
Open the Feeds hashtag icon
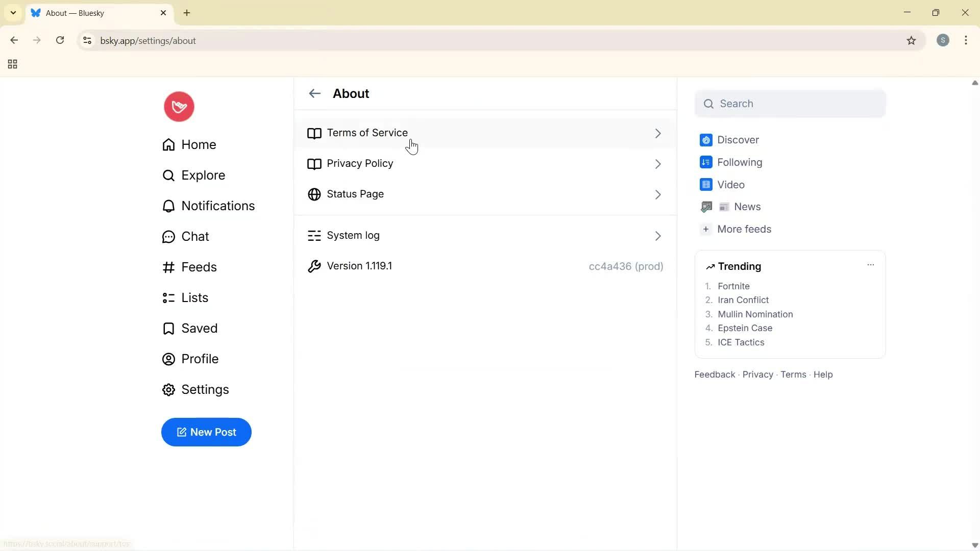coord(168,267)
